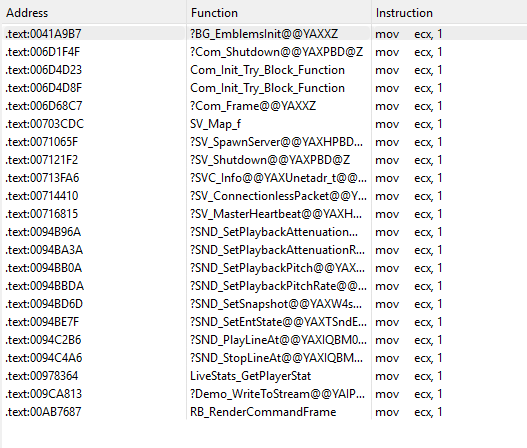527x448 pixels.
Task: Select the ?Com_Frame@@YAXXZ entry
Action: (x=265, y=106)
